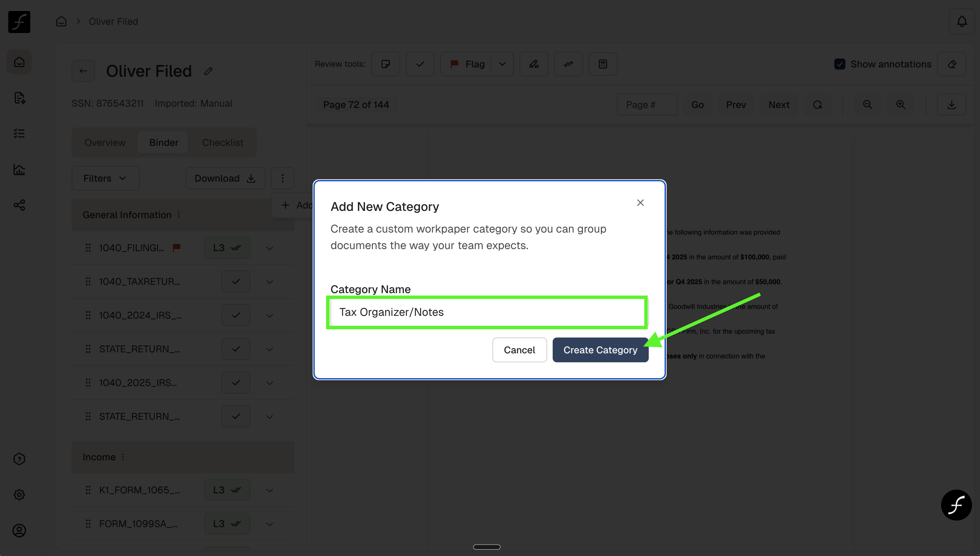Click the Go button for page number
The image size is (980, 556).
pyautogui.click(x=697, y=105)
